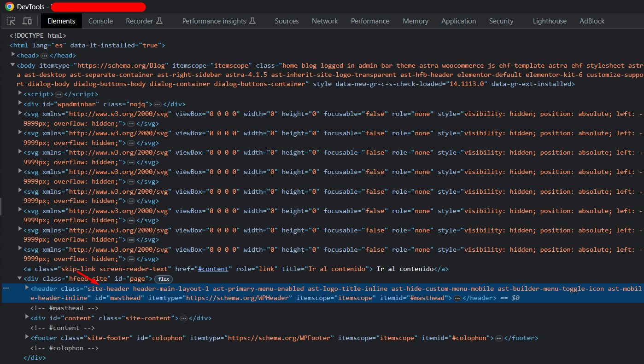Click the == $0 marker on selected row
This screenshot has height=364, width=644.
pos(510,298)
